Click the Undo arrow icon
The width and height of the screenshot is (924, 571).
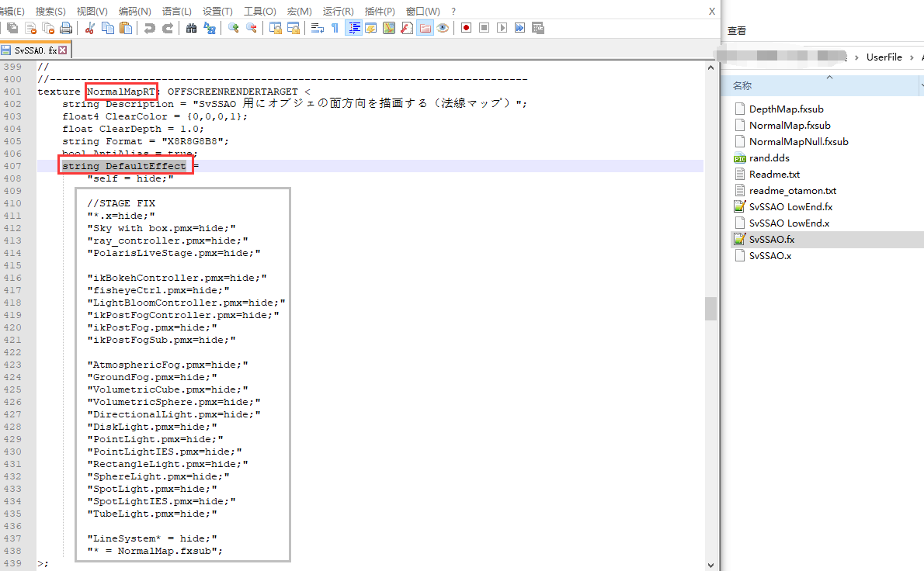point(150,28)
